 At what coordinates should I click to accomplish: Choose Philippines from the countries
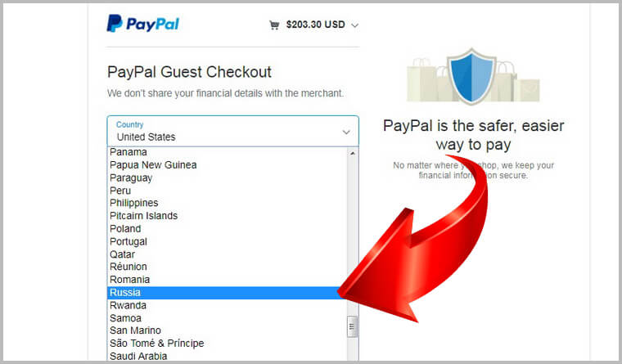pyautogui.click(x=227, y=203)
